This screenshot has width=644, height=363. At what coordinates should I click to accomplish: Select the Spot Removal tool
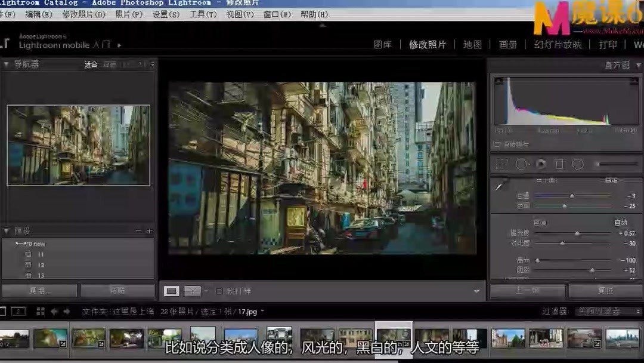[x=522, y=164]
